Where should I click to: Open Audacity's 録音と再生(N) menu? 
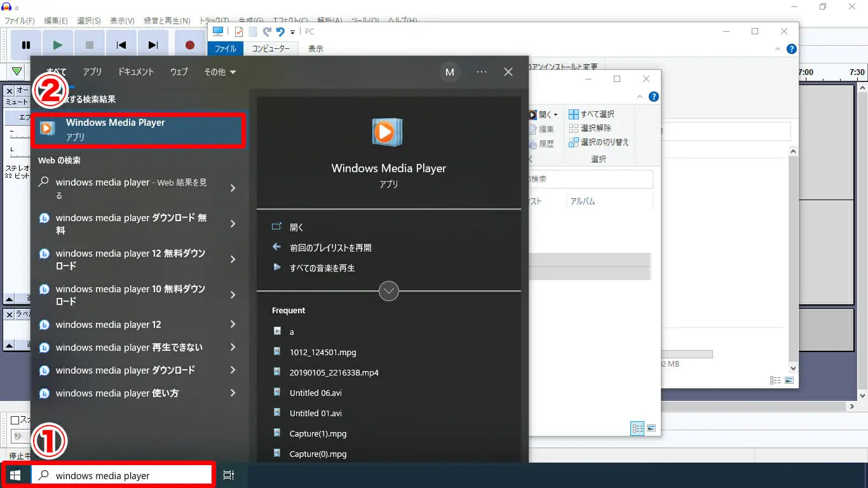[x=166, y=21]
